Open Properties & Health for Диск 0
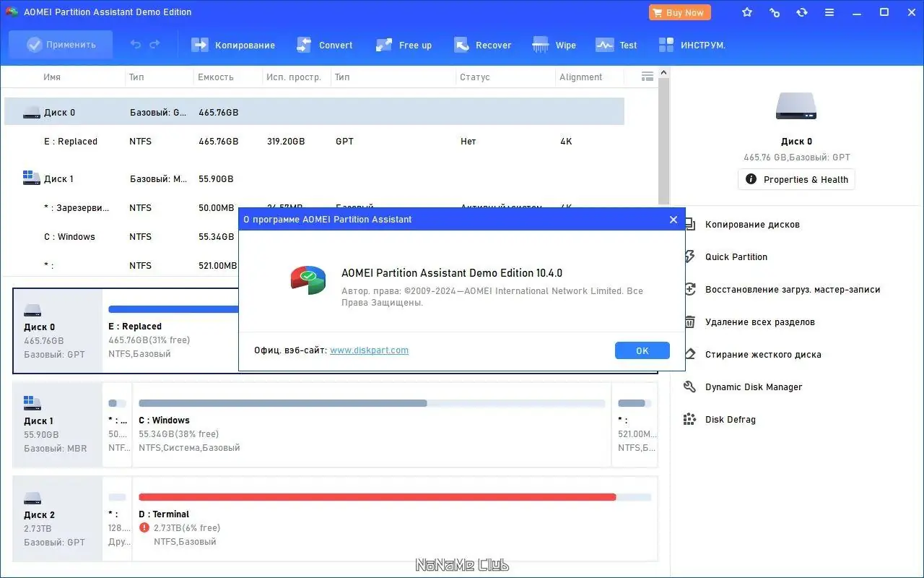 pyautogui.click(x=796, y=179)
